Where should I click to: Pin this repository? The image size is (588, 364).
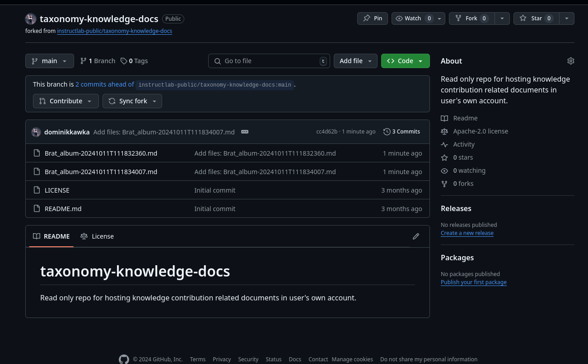click(x=373, y=18)
